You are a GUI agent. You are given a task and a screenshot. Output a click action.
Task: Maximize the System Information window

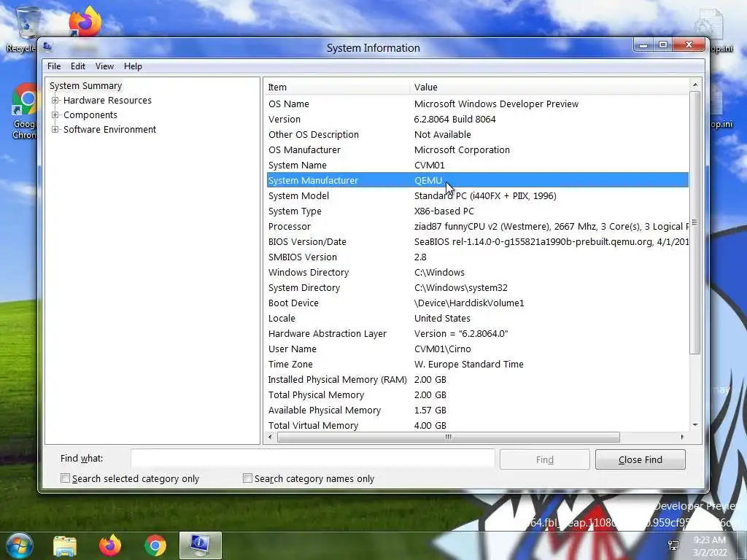[662, 44]
